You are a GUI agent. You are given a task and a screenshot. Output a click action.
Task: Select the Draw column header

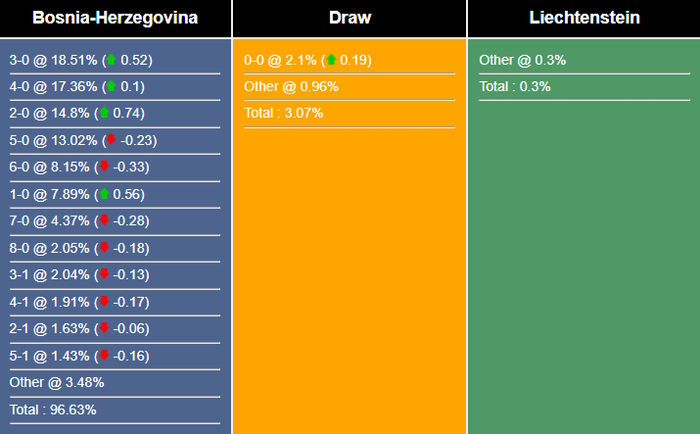point(349,18)
